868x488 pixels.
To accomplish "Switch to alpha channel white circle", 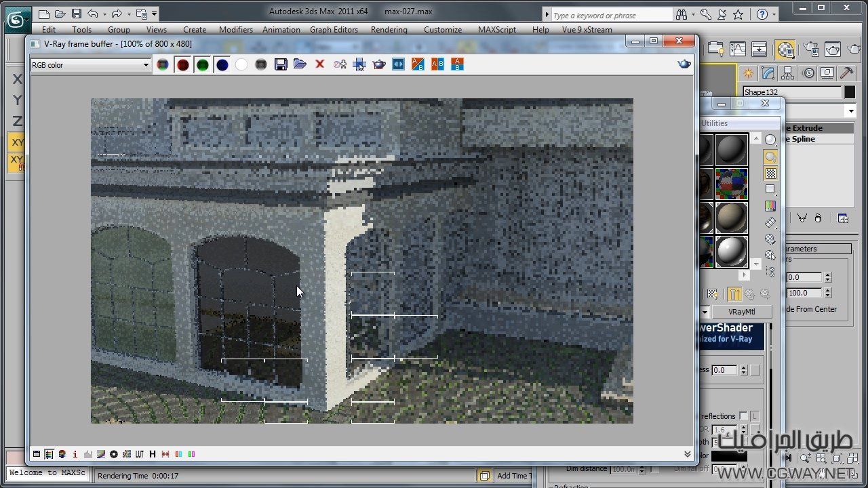I will [241, 65].
